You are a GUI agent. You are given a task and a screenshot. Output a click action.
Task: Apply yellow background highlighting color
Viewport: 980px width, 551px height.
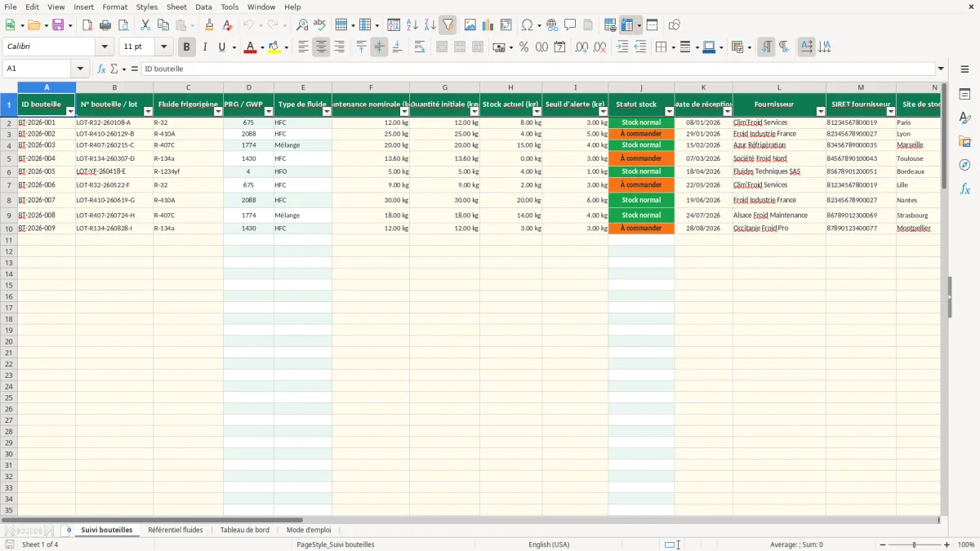pos(274,47)
